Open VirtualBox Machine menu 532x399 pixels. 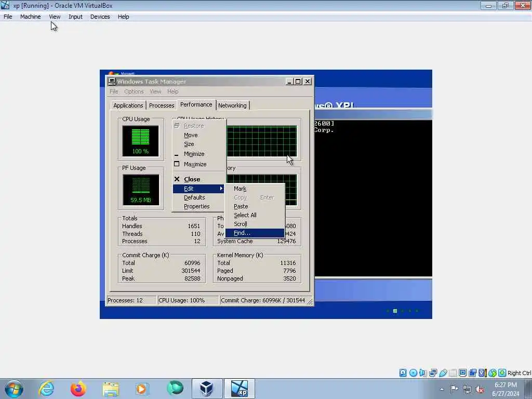point(31,17)
